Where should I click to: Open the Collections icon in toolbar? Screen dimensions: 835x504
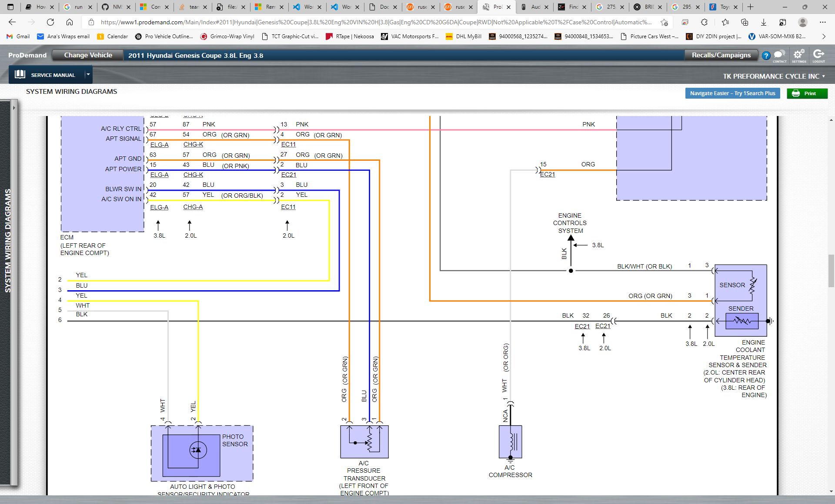coord(744,22)
